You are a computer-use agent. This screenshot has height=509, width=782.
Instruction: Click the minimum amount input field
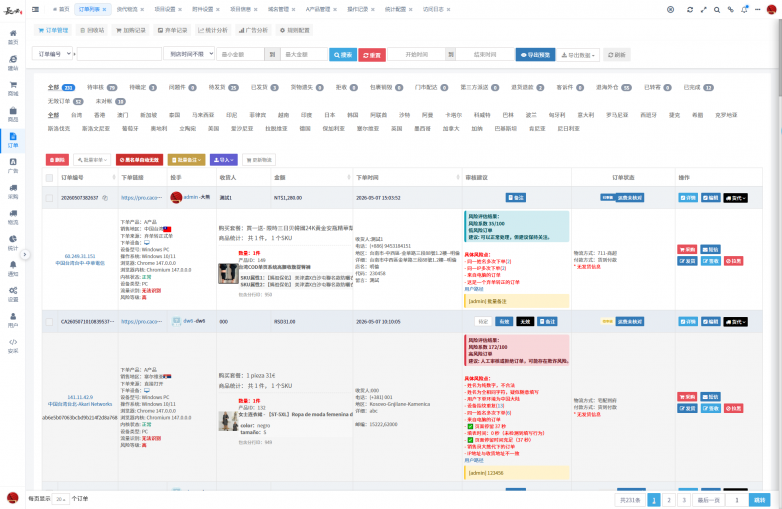click(241, 54)
